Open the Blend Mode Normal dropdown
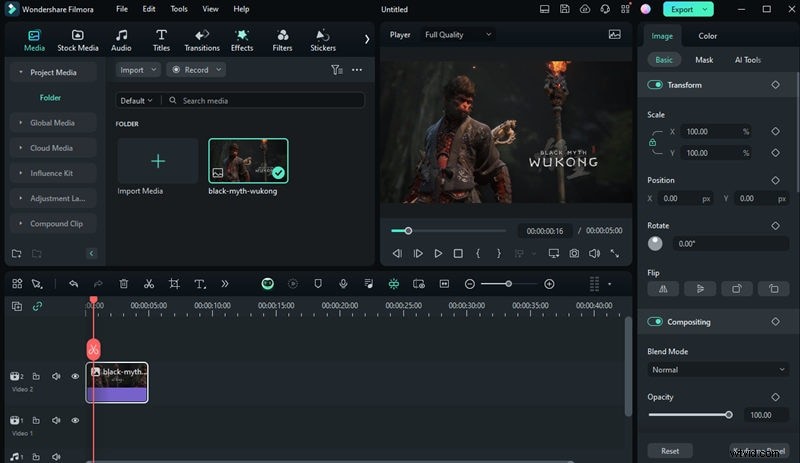Screen dimensions: 800x463 (x=719, y=370)
